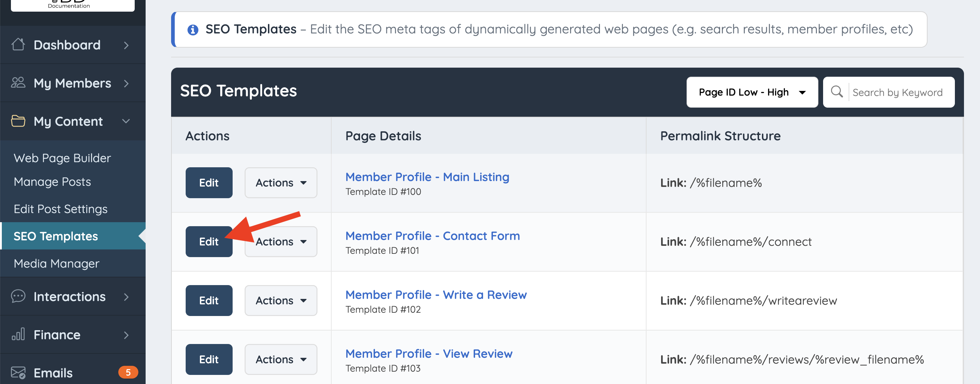Click the /%filename%/reviews/%review_filename% permalink text
Viewport: 980px width, 384px height.
[807, 360]
